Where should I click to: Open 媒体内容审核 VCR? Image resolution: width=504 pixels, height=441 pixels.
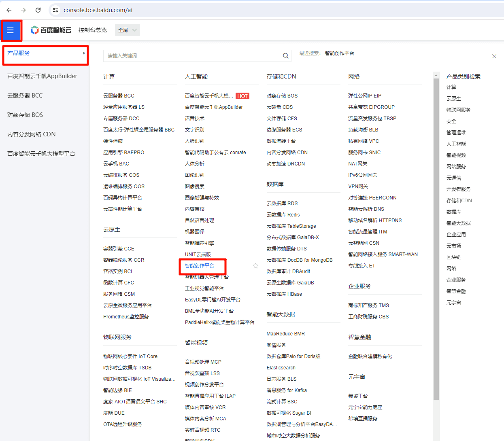[x=205, y=407]
